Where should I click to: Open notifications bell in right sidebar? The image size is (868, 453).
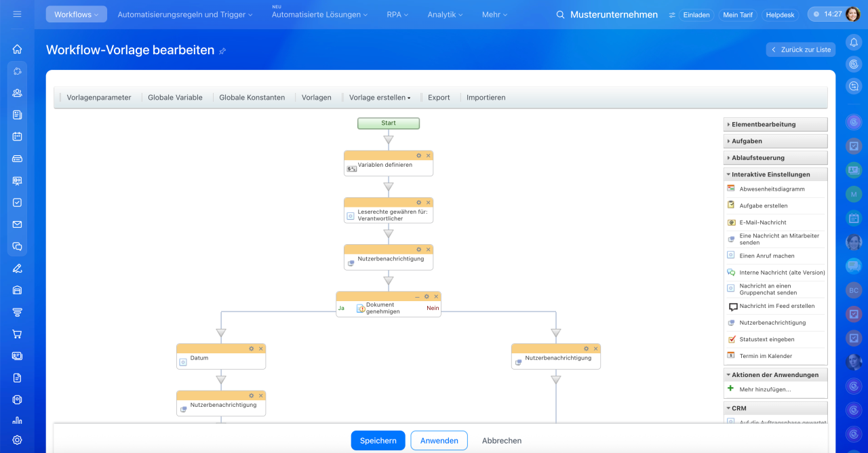click(x=854, y=41)
